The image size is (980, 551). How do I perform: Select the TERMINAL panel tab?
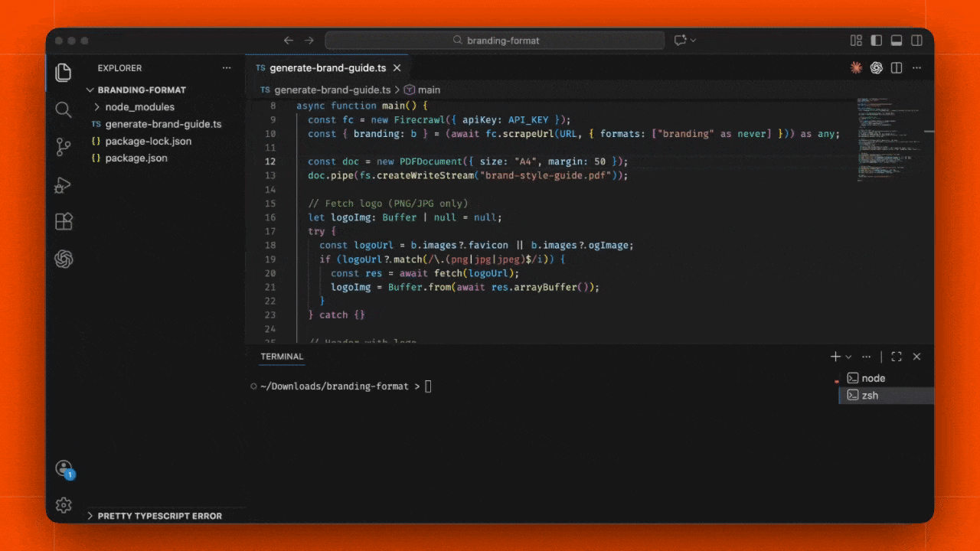(x=282, y=357)
